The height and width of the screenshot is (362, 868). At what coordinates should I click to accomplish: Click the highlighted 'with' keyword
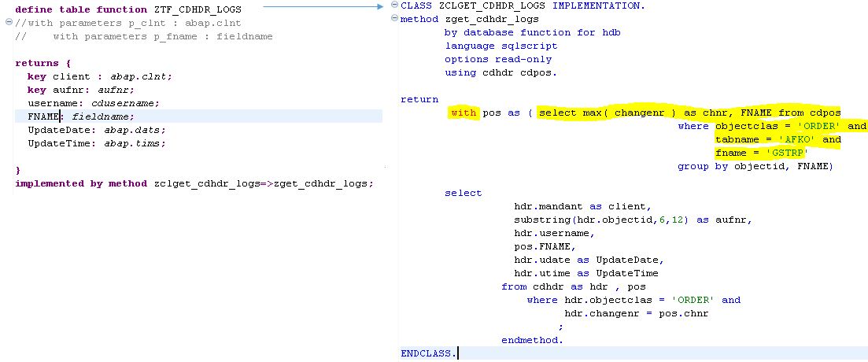[x=464, y=113]
